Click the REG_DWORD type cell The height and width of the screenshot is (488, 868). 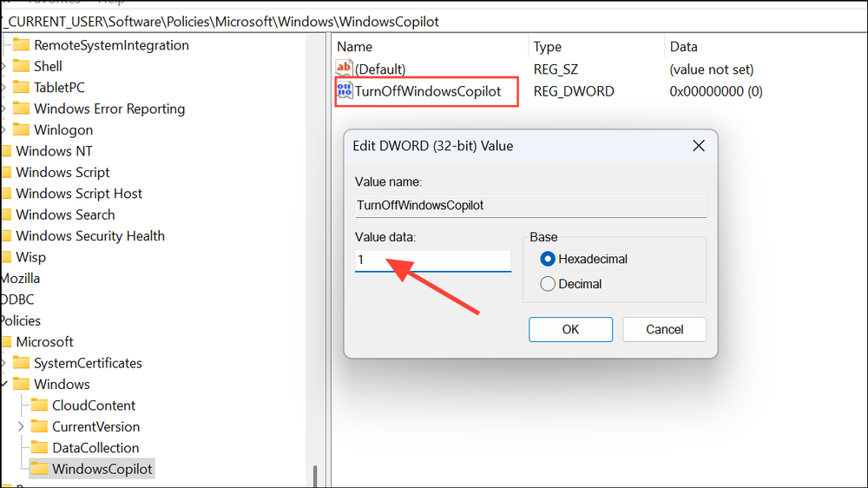pos(574,91)
